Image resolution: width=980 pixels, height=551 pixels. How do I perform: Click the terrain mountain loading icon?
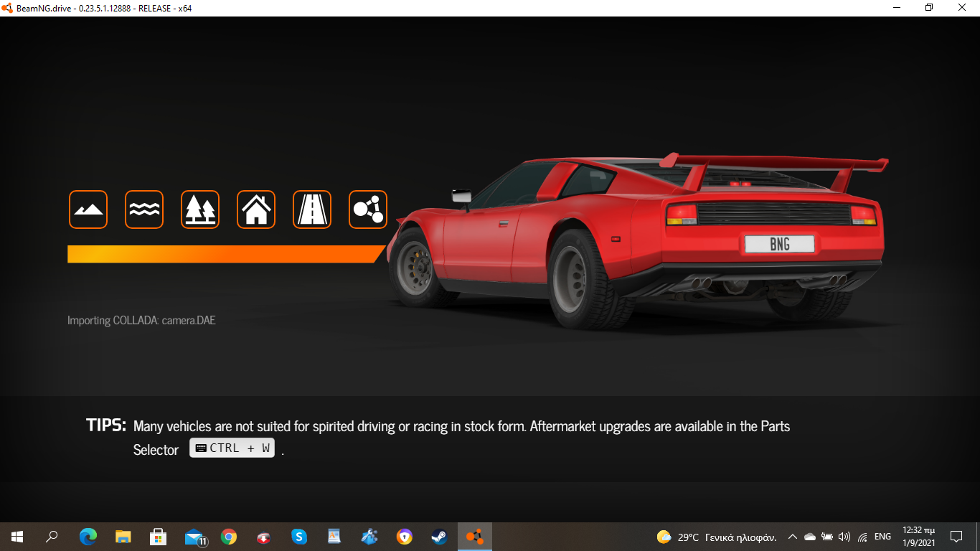click(x=88, y=209)
